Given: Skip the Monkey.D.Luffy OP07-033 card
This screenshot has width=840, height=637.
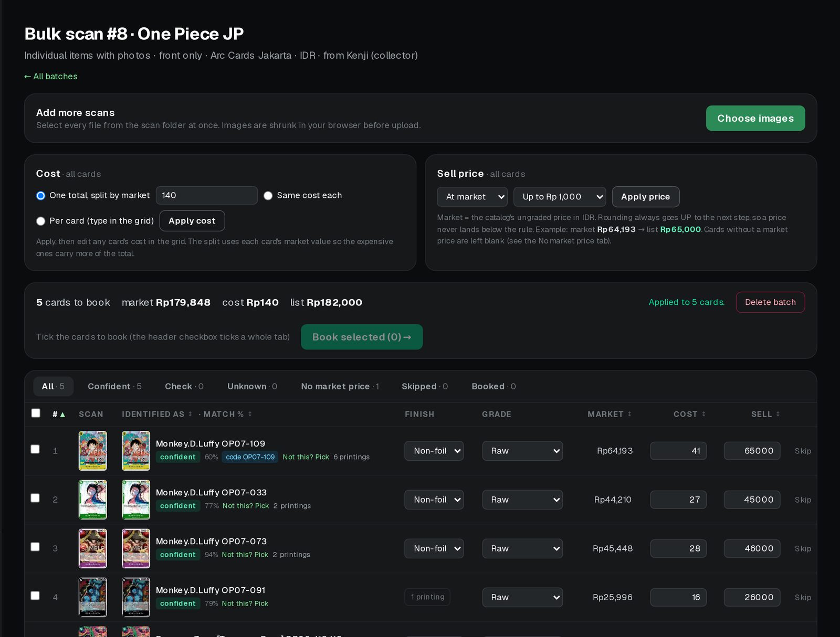Looking at the screenshot, I should [803, 500].
